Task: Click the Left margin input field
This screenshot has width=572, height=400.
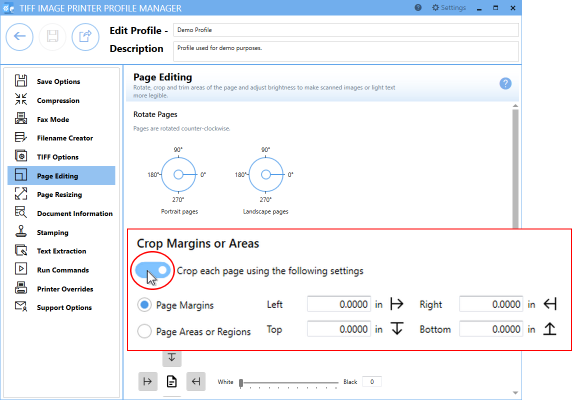Action: click(339, 304)
